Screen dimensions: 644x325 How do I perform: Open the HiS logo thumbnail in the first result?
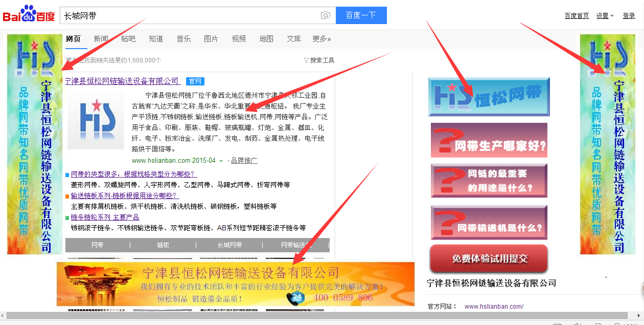click(96, 120)
